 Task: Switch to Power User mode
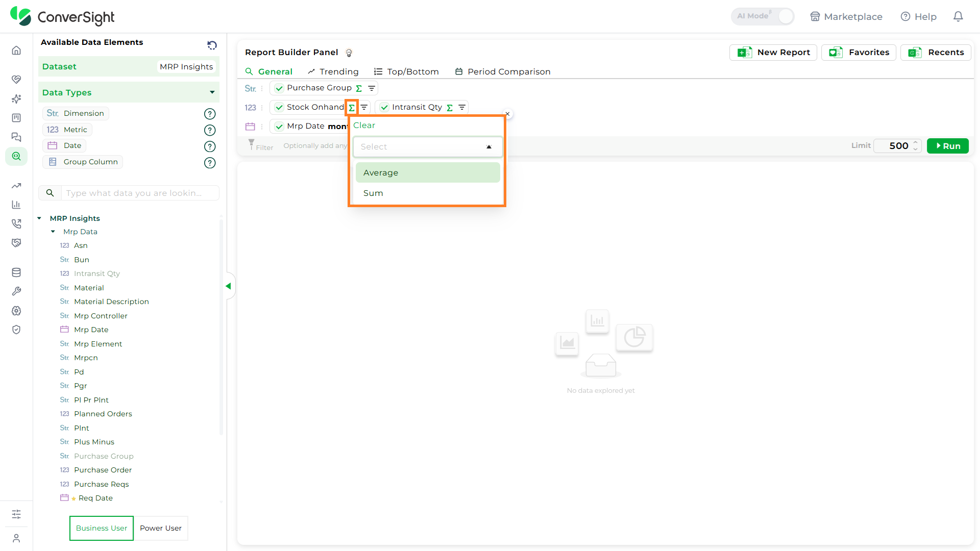(x=161, y=528)
